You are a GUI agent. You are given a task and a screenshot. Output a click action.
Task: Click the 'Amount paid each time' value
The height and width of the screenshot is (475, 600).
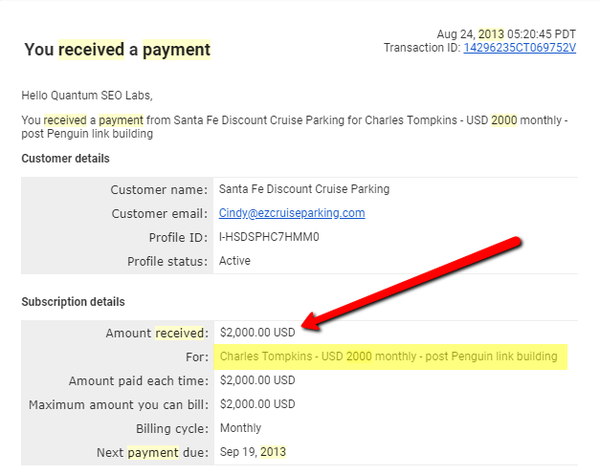(258, 380)
